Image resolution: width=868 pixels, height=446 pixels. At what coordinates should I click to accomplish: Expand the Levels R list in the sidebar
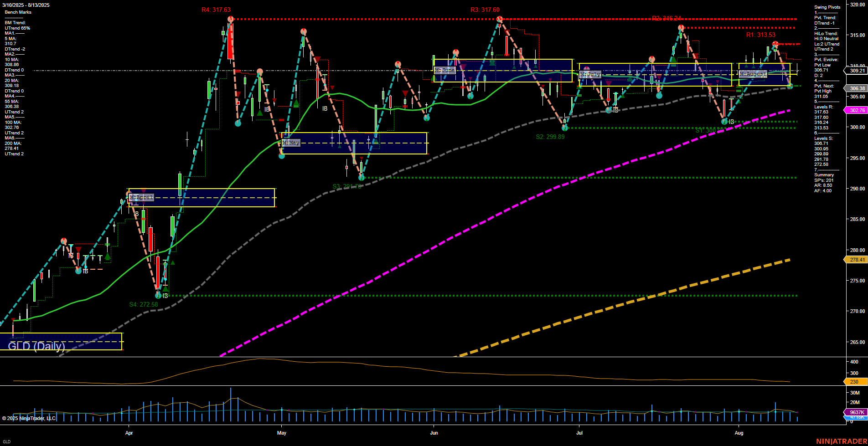point(824,107)
